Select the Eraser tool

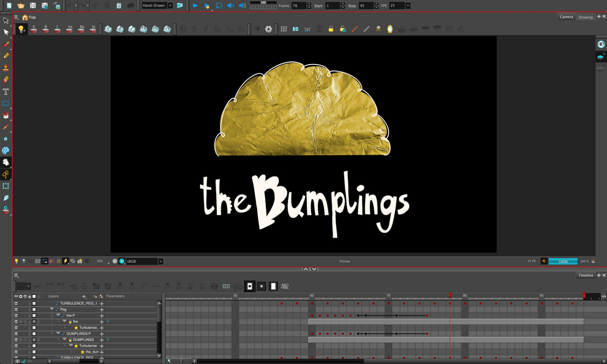[6, 80]
